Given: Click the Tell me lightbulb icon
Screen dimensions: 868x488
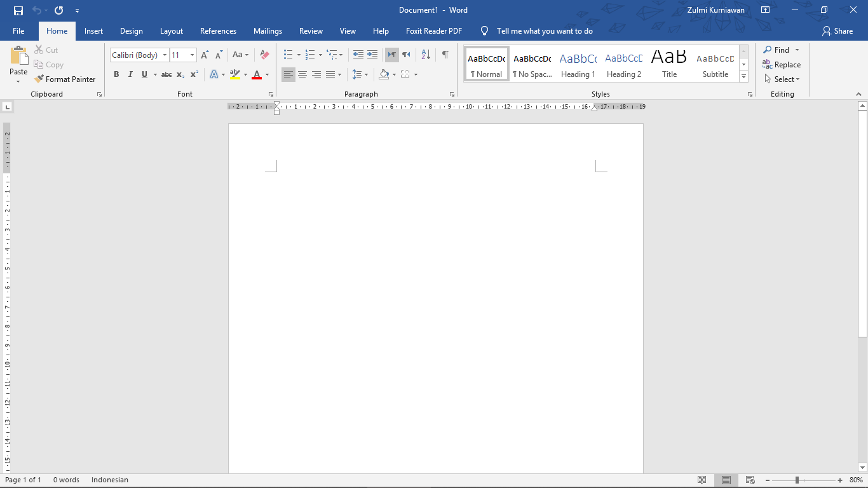Looking at the screenshot, I should pyautogui.click(x=484, y=31).
